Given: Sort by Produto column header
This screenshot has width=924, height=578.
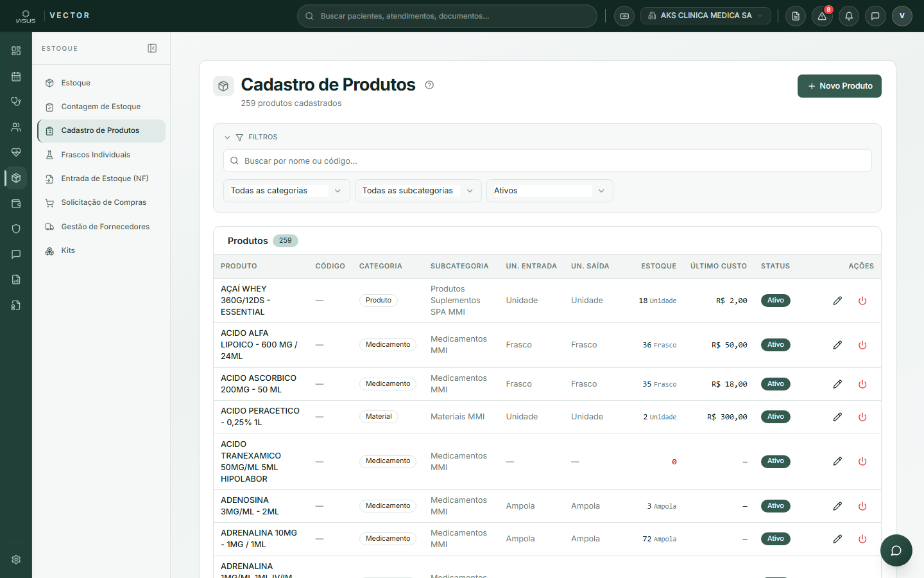Looking at the screenshot, I should [239, 266].
